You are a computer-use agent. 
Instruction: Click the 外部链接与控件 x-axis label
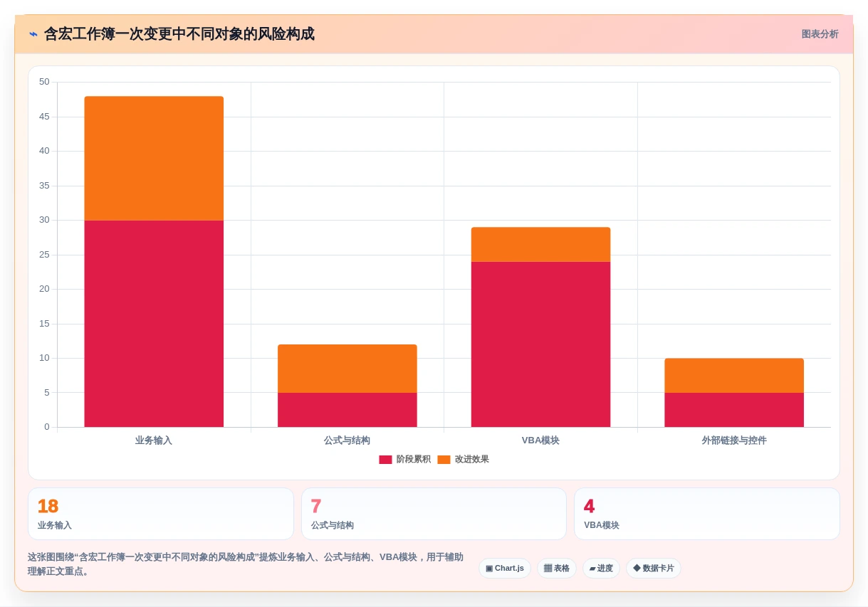[x=734, y=440]
